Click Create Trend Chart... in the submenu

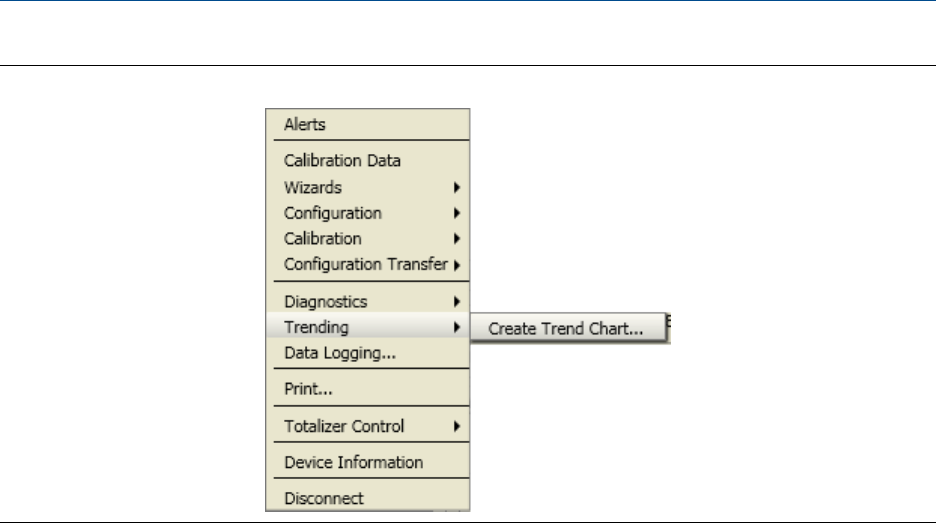[566, 328]
